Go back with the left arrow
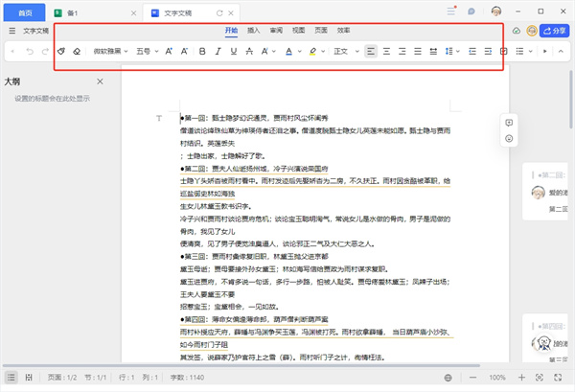 coord(12,52)
